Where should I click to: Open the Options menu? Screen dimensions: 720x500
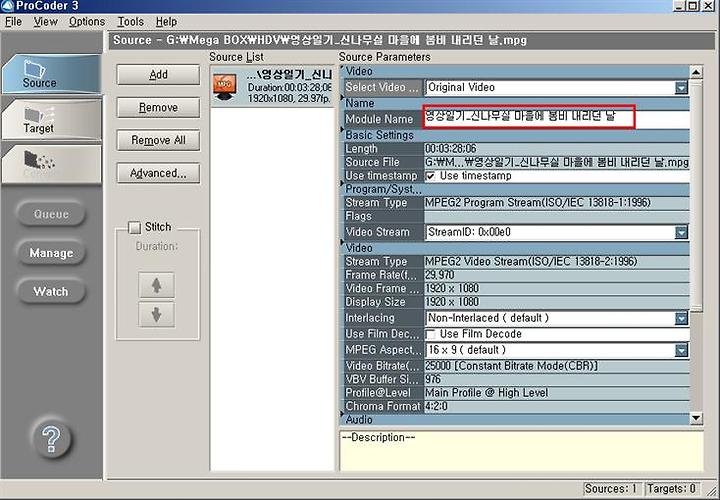[x=87, y=22]
